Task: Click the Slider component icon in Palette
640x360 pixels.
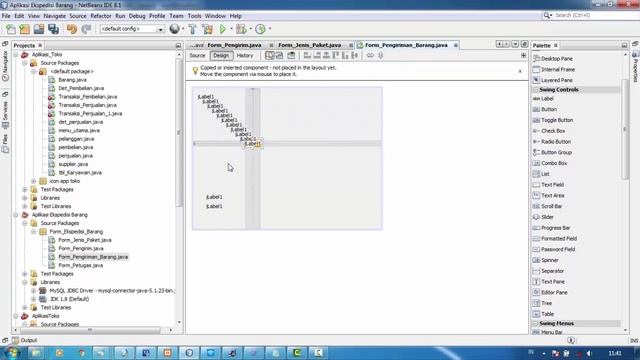Action: pos(537,217)
